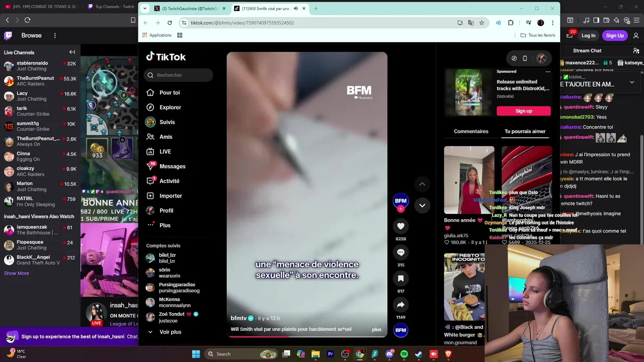Translate this page icon in address bar

point(470,23)
